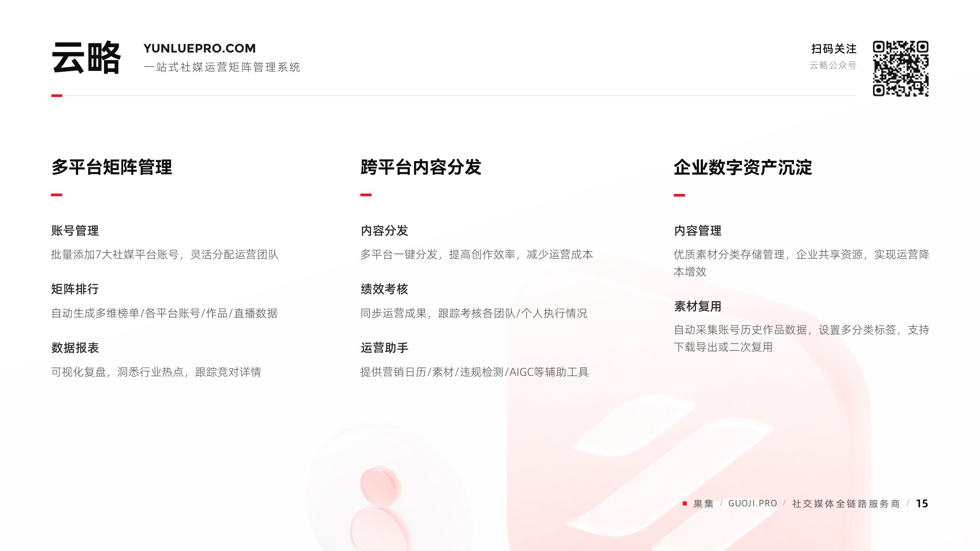This screenshot has width=980, height=551.
Task: Select text 自动生成多维榜单 description
Action: point(164,313)
